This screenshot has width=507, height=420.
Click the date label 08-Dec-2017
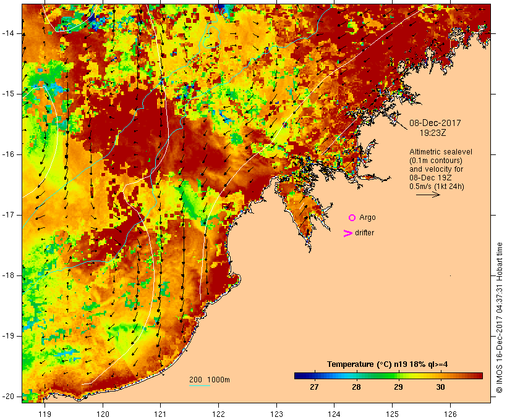435,123
